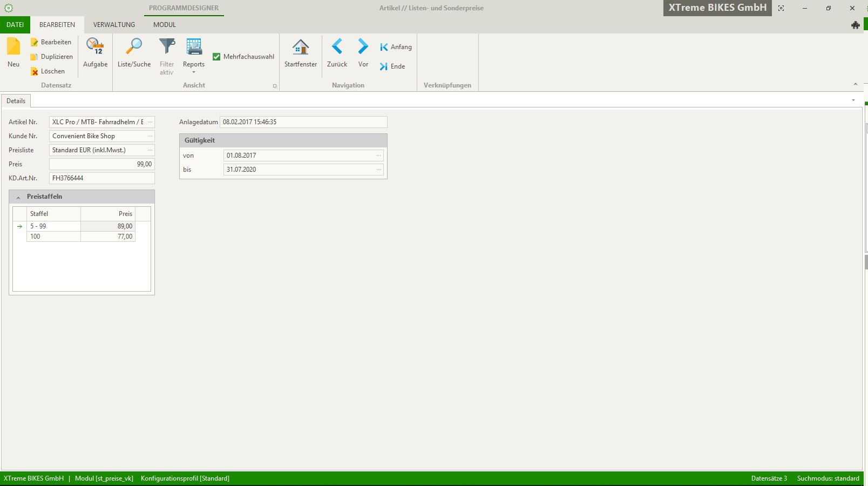The width and height of the screenshot is (868, 486).
Task: Open the DATEI menu
Action: pos(15,25)
